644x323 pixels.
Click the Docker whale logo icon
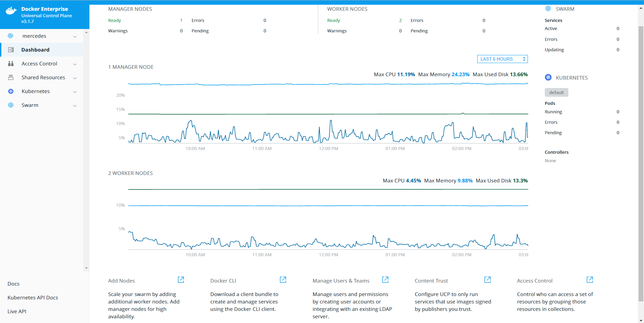point(11,11)
